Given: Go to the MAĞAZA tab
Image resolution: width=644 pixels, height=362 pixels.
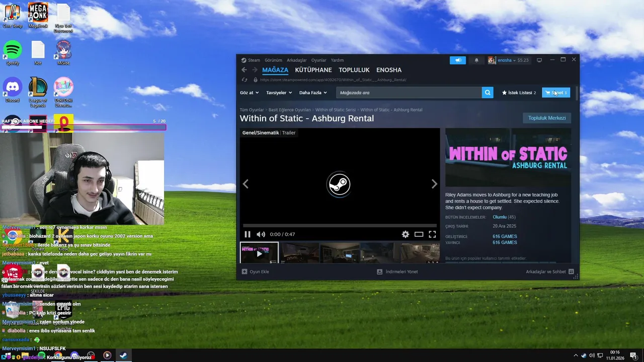Looking at the screenshot, I should coord(275,70).
